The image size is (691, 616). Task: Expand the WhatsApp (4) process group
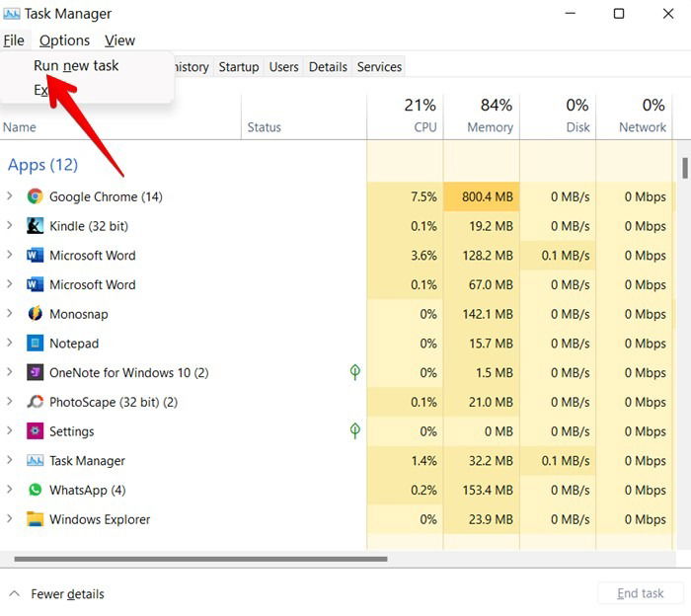click(9, 489)
